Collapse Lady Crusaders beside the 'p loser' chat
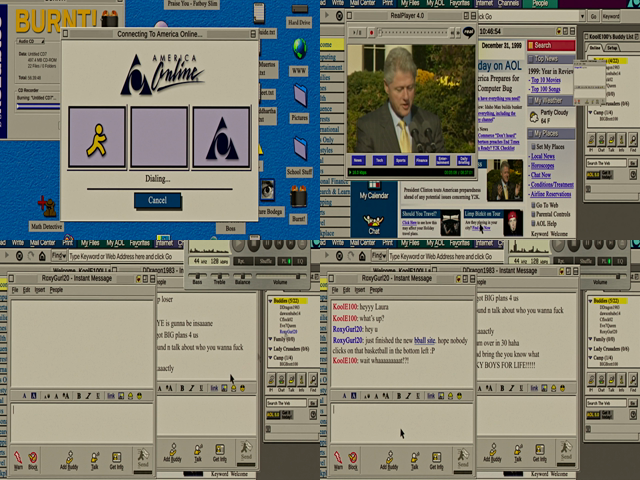Viewport: 640px width, 480px height. [x=270, y=349]
